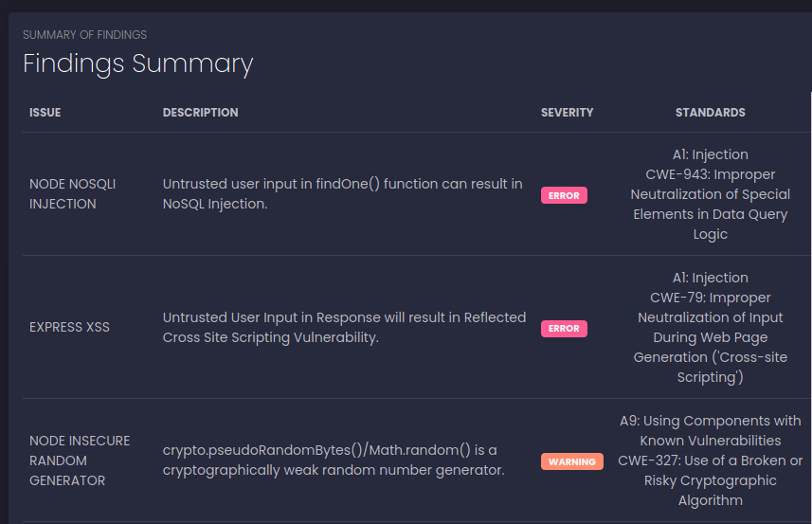Image resolution: width=812 pixels, height=524 pixels.
Task: Click the crypto.pseudoRandomBytes() description text
Action: click(333, 460)
